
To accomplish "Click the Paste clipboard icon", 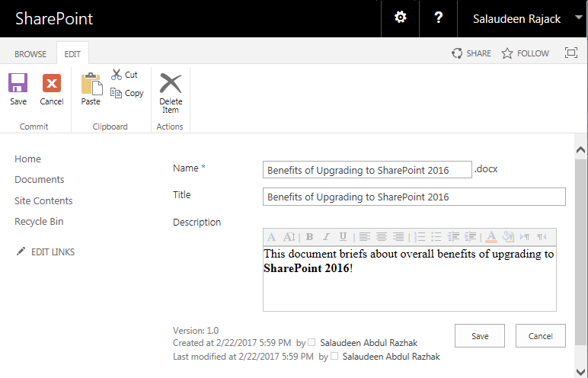I will [91, 84].
